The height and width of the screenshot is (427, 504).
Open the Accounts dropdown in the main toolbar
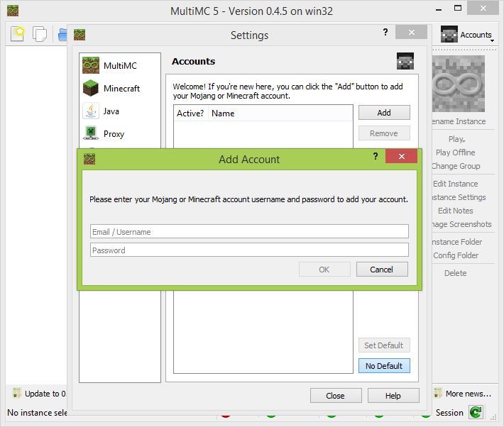[468, 34]
